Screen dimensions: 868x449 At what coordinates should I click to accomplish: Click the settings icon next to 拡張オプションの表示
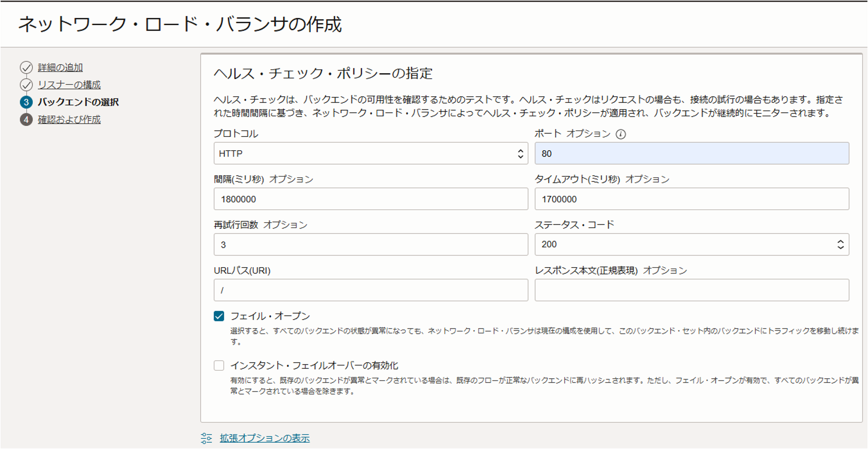tap(207, 438)
